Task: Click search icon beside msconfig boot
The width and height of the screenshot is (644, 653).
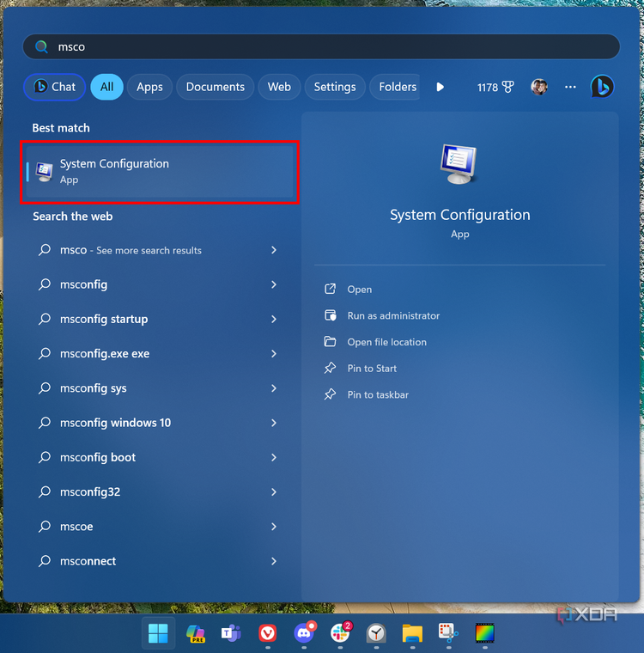Action: point(45,457)
